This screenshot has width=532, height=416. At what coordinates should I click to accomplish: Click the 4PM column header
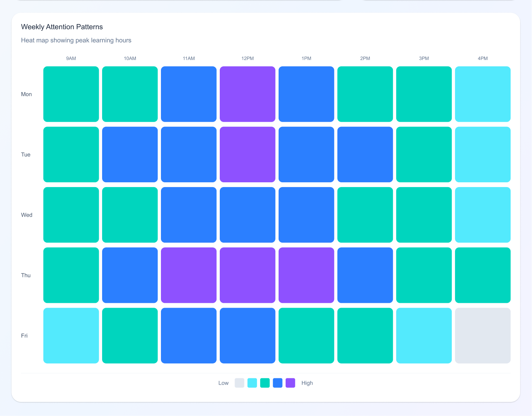(x=483, y=58)
